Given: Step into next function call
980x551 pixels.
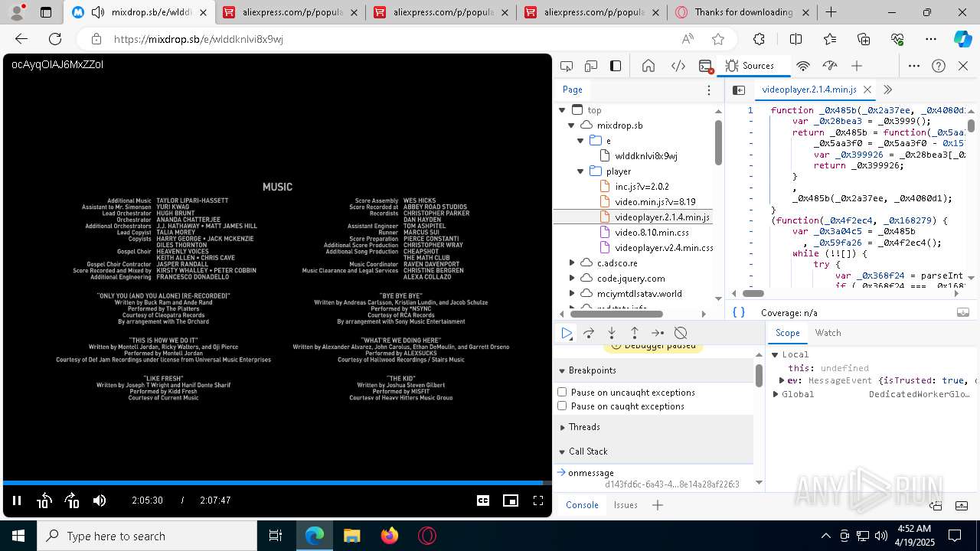Looking at the screenshot, I should 612,333.
